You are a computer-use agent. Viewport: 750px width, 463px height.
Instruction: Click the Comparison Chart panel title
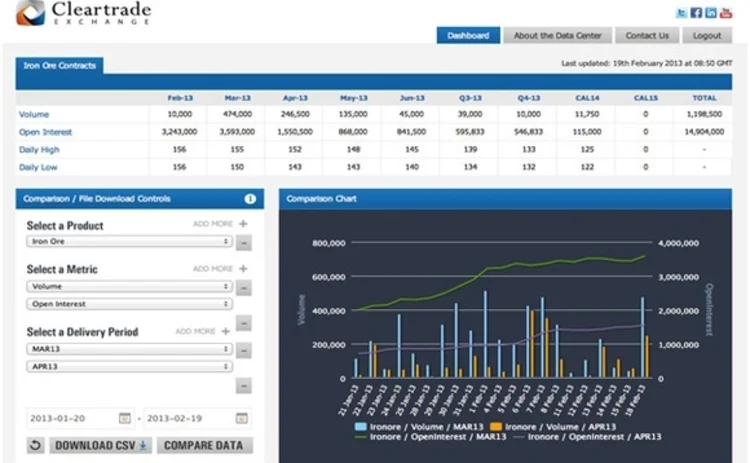[x=321, y=199]
